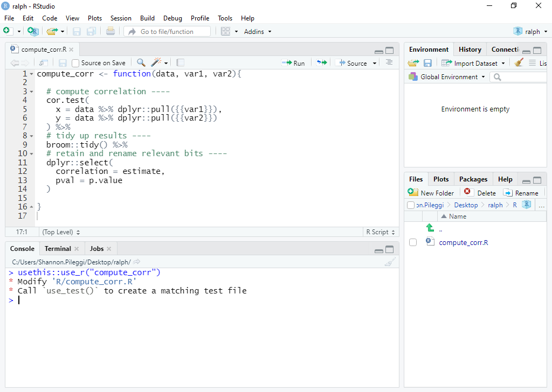Close the Jobs tab
Image resolution: width=552 pixels, height=392 pixels.
(x=109, y=249)
